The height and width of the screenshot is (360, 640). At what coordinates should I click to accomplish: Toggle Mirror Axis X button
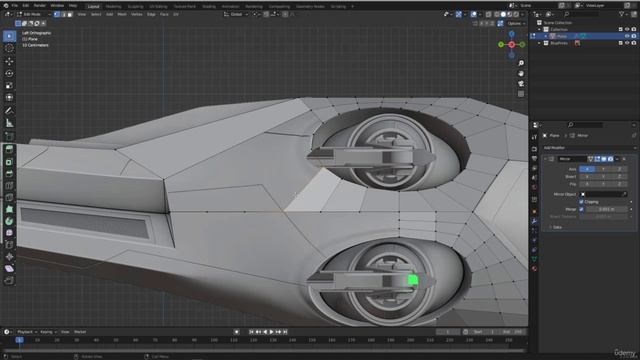point(587,169)
